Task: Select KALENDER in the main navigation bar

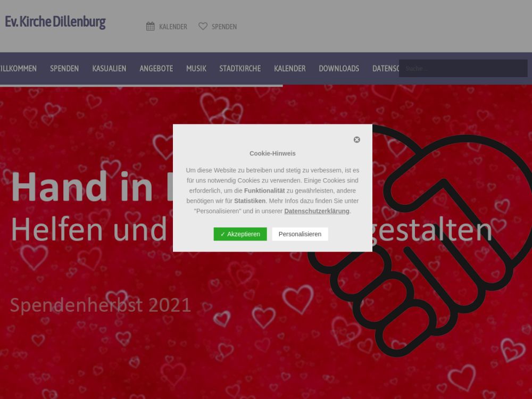Action: (x=290, y=69)
